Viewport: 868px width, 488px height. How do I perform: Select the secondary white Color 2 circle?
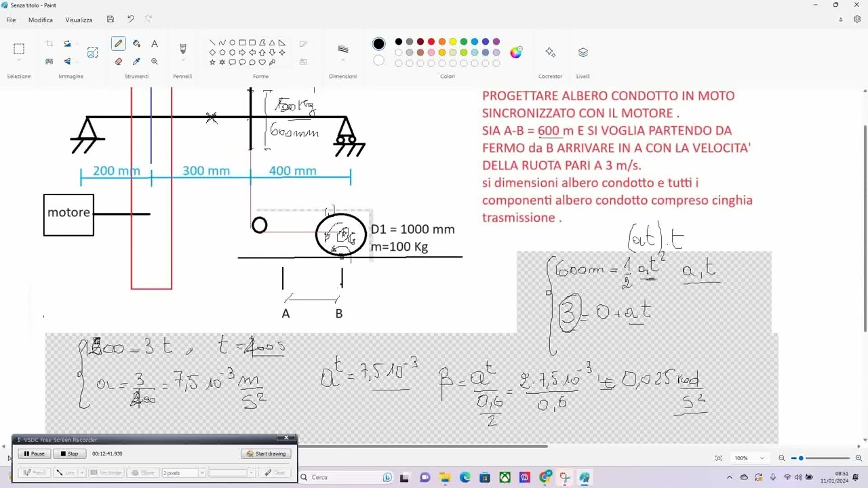click(x=378, y=61)
